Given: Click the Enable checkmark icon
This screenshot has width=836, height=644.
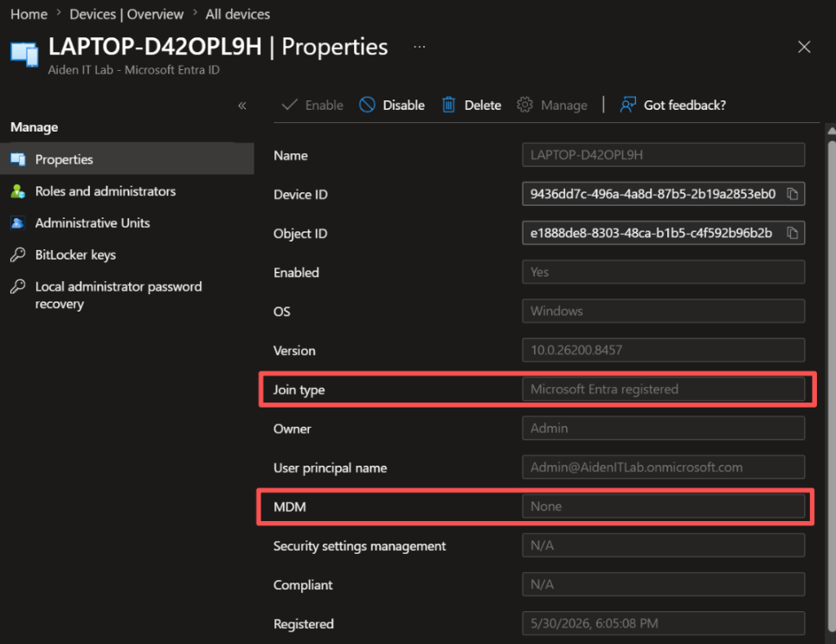Looking at the screenshot, I should pos(289,105).
